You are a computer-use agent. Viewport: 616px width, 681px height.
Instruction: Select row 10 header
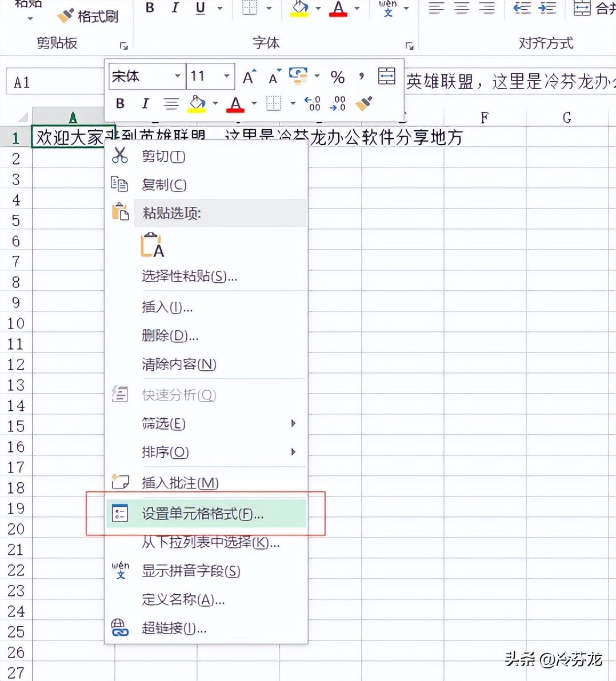(x=16, y=323)
